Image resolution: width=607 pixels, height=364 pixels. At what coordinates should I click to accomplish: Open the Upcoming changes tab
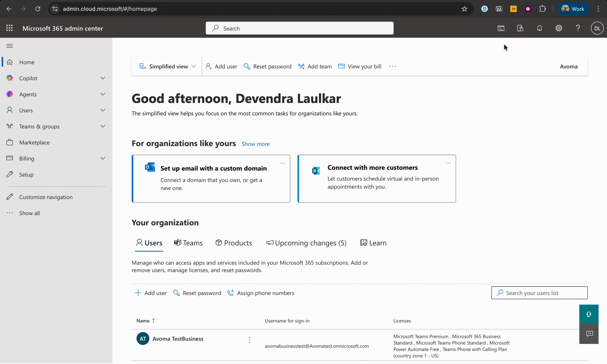click(307, 243)
